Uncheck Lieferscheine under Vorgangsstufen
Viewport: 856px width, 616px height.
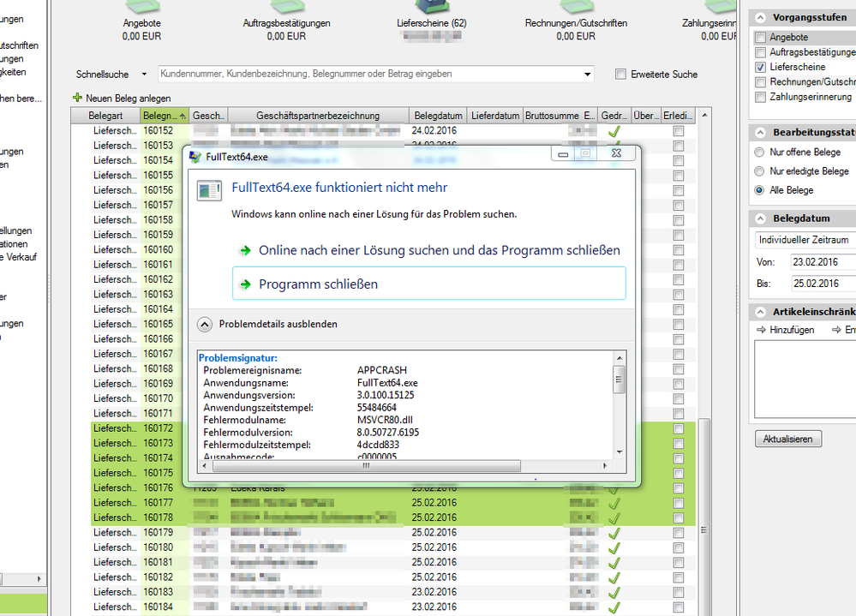(761, 67)
